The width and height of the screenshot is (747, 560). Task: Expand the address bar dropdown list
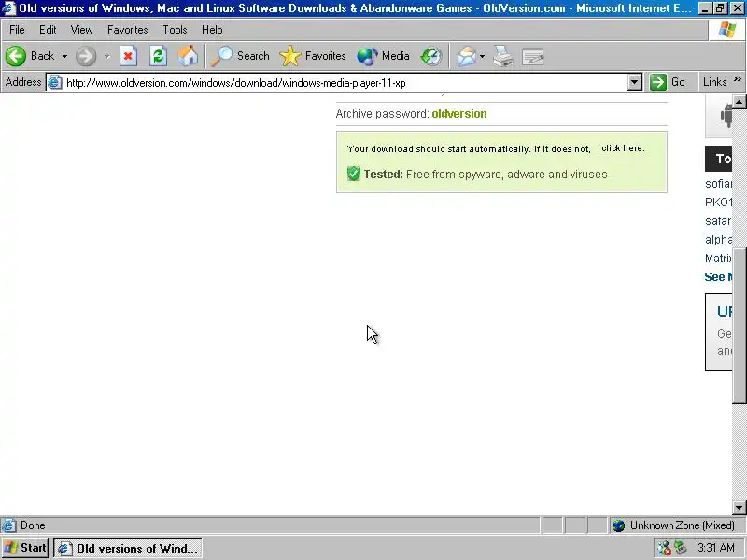pyautogui.click(x=634, y=82)
